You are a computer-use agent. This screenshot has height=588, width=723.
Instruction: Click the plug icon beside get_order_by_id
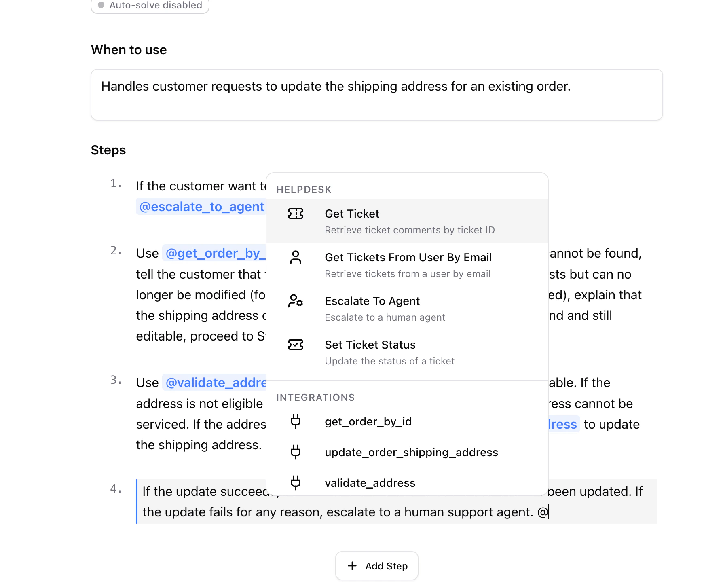pyautogui.click(x=296, y=422)
